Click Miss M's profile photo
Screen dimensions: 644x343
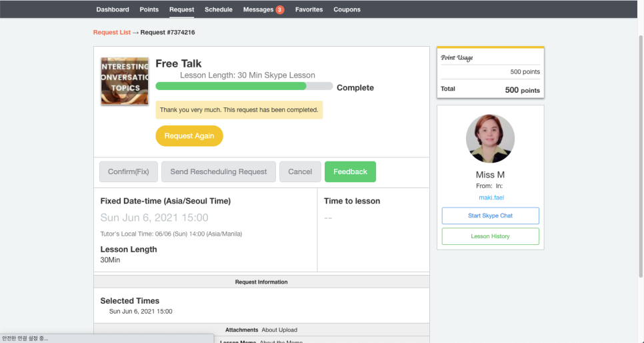pos(490,139)
